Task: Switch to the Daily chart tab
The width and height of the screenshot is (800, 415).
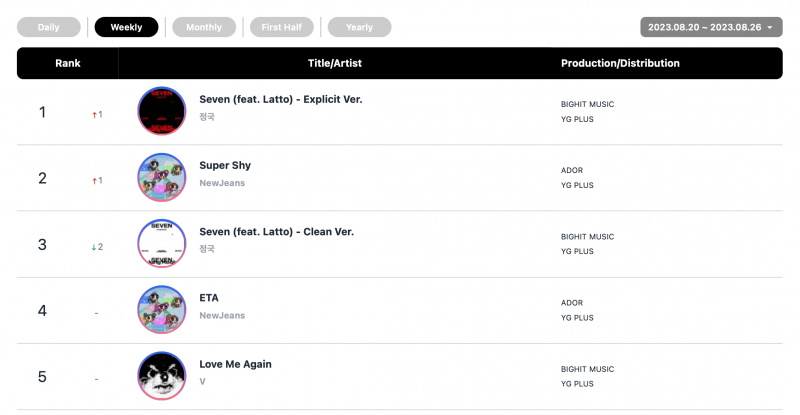Action: (48, 27)
